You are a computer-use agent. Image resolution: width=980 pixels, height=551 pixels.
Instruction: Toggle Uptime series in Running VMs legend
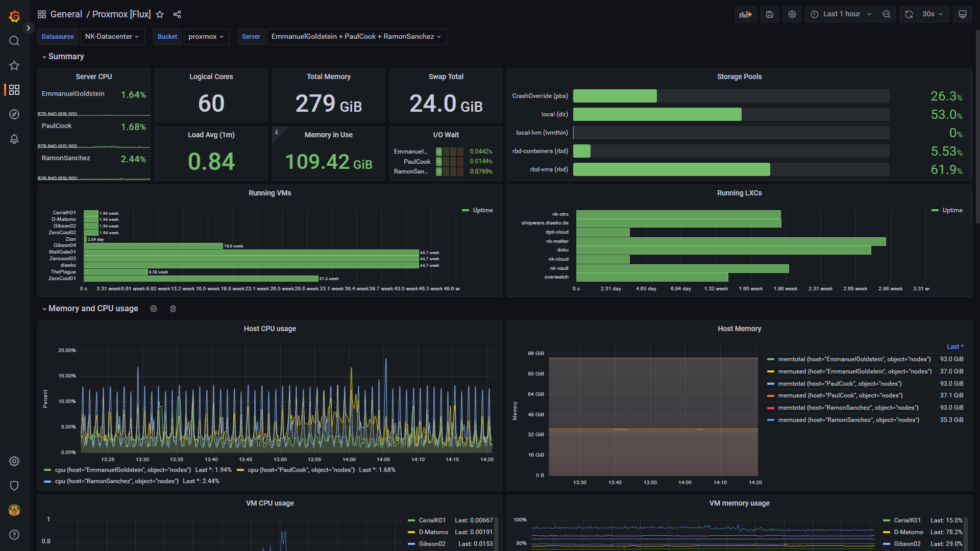[x=482, y=210]
